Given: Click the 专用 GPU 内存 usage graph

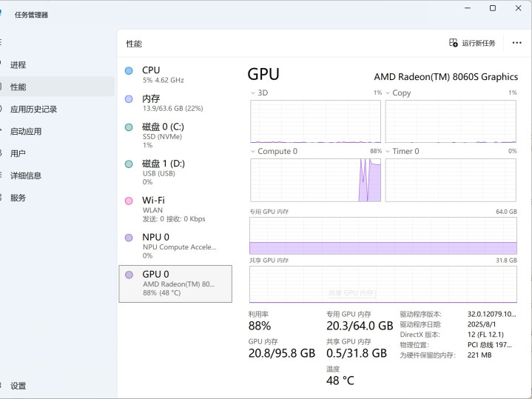Looking at the screenshot, I should [x=383, y=236].
